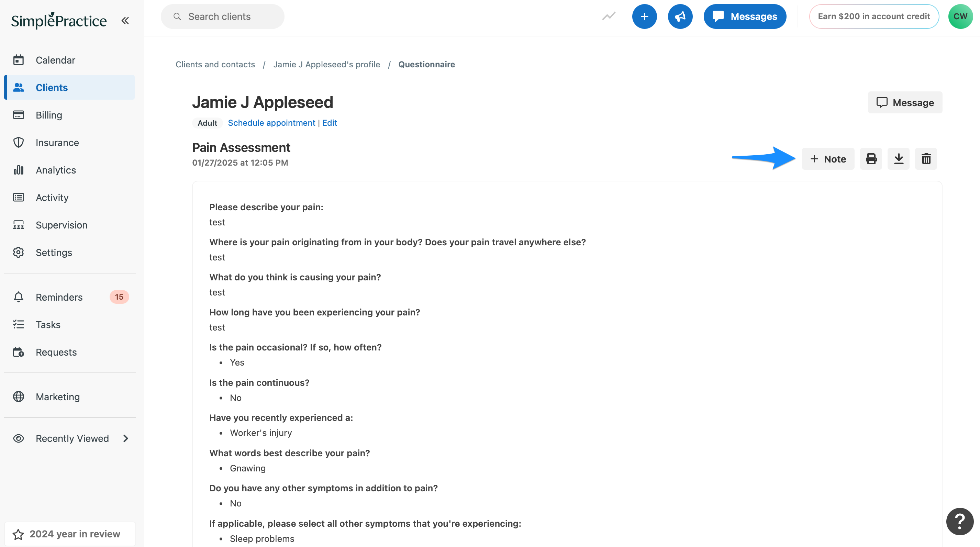The width and height of the screenshot is (980, 547).
Task: Open Calendar in the sidebar
Action: tap(55, 60)
